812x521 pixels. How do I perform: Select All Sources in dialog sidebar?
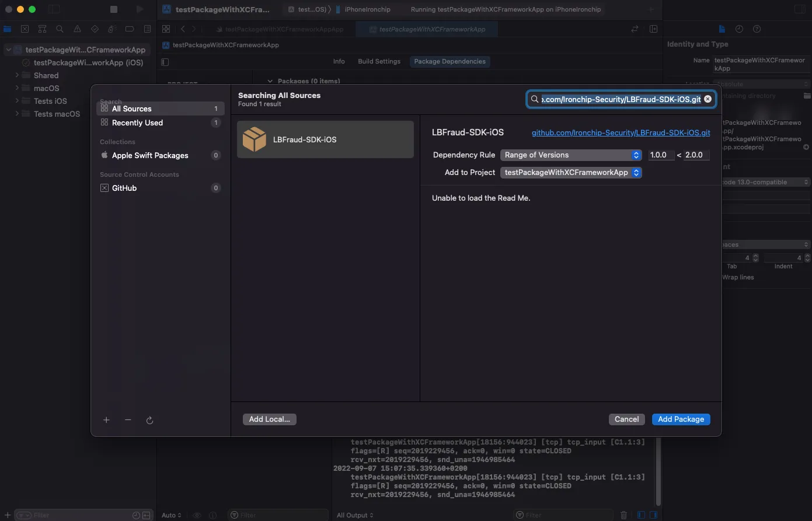160,109
